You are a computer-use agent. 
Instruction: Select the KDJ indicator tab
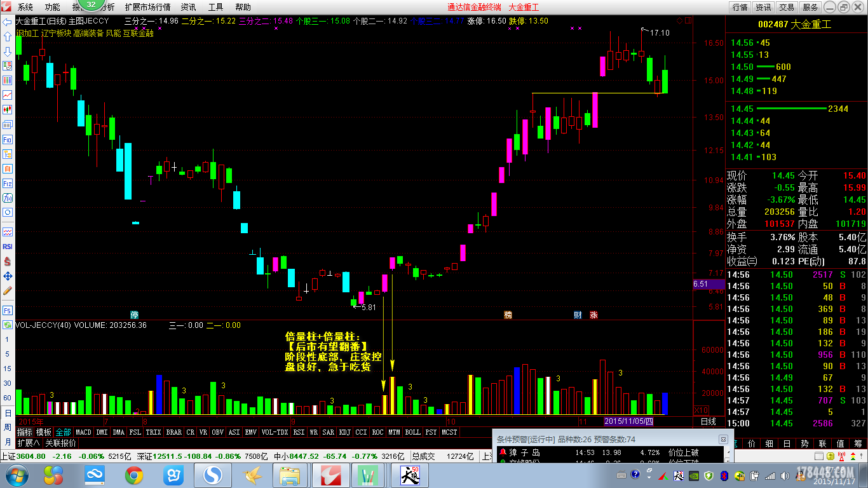[344, 432]
